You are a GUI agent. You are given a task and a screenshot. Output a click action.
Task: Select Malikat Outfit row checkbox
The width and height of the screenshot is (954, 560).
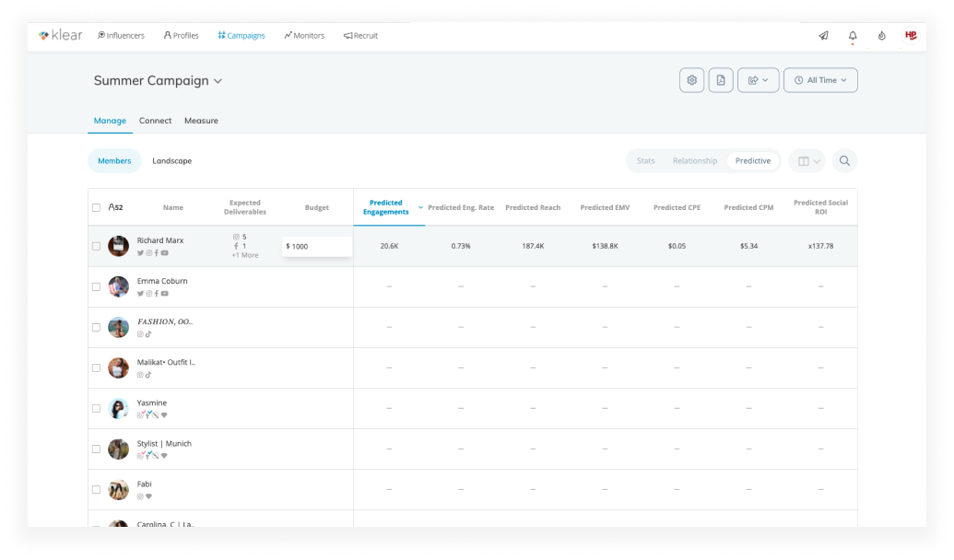click(96, 367)
